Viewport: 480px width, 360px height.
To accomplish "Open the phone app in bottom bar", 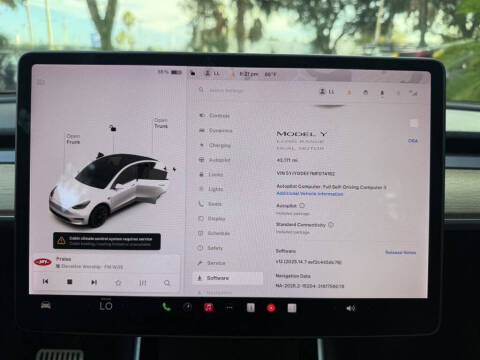I will coord(167,307).
